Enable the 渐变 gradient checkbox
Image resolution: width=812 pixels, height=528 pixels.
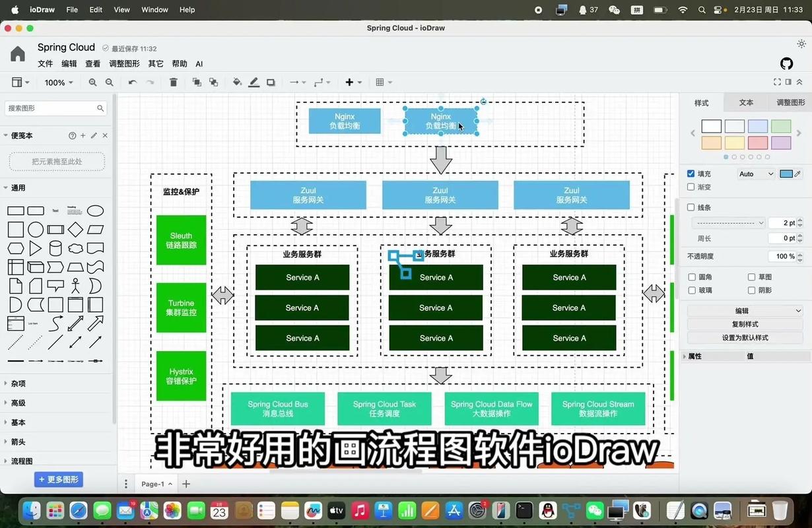click(691, 187)
